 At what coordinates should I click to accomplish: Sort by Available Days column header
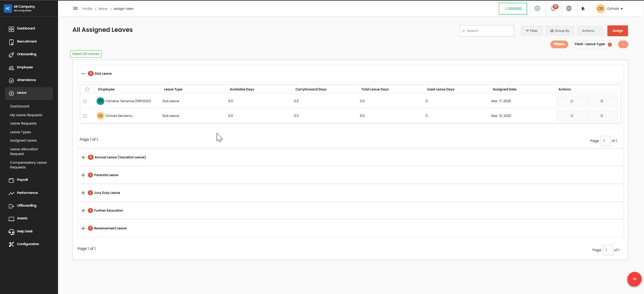coord(242,89)
